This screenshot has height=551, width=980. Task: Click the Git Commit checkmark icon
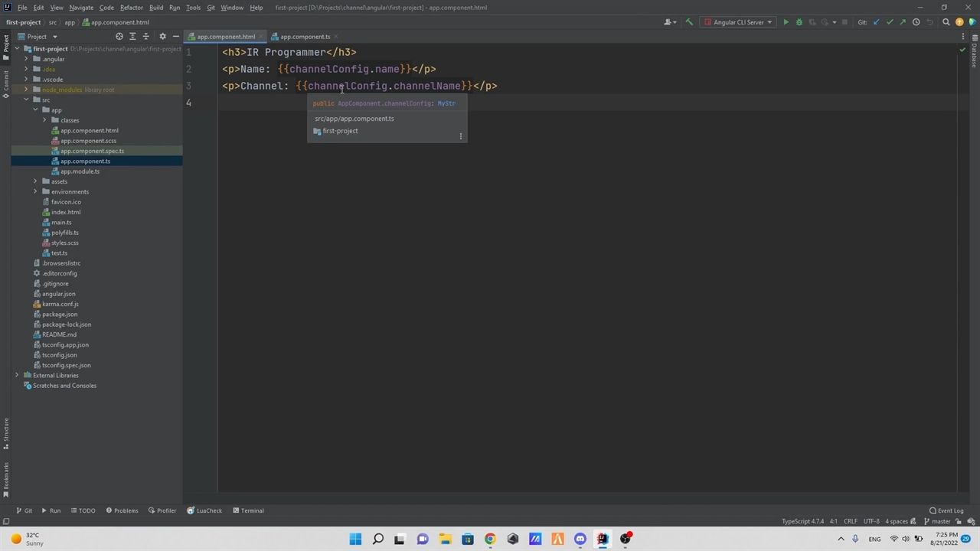(890, 22)
